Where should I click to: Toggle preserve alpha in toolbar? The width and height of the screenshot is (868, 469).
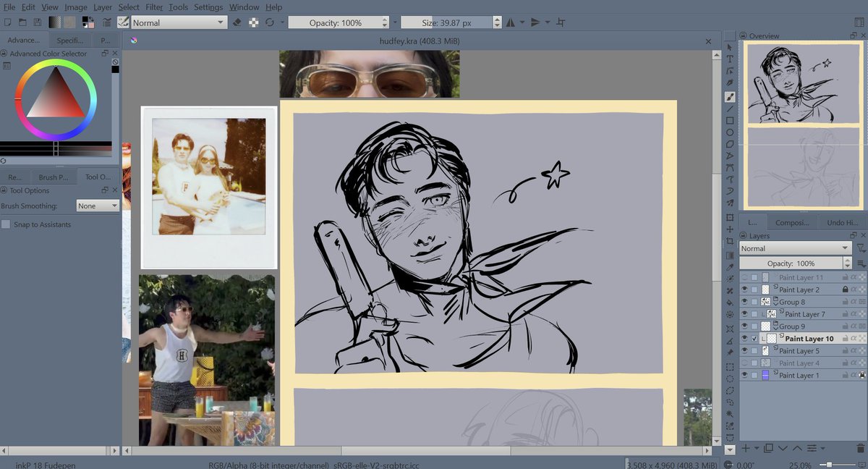click(x=253, y=22)
